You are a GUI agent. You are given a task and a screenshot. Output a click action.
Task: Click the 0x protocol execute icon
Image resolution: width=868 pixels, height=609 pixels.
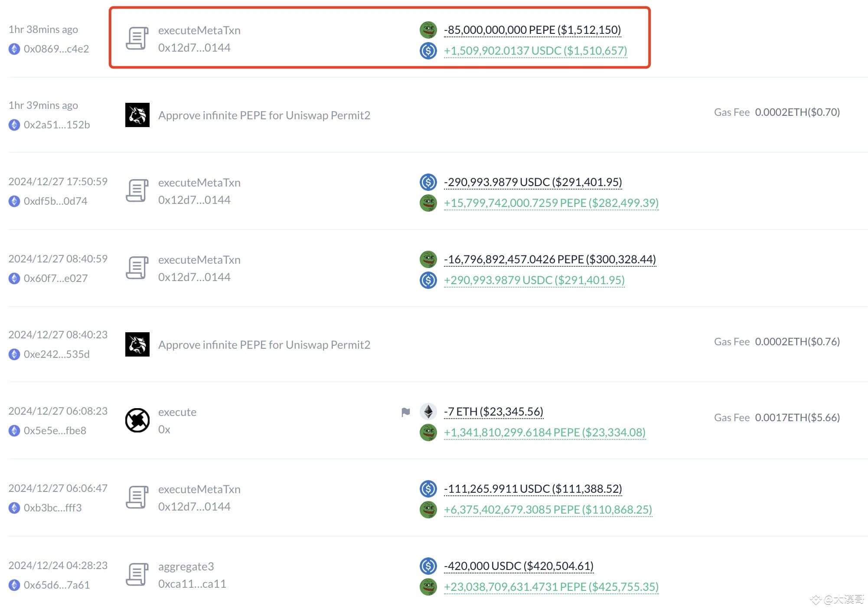pos(137,420)
